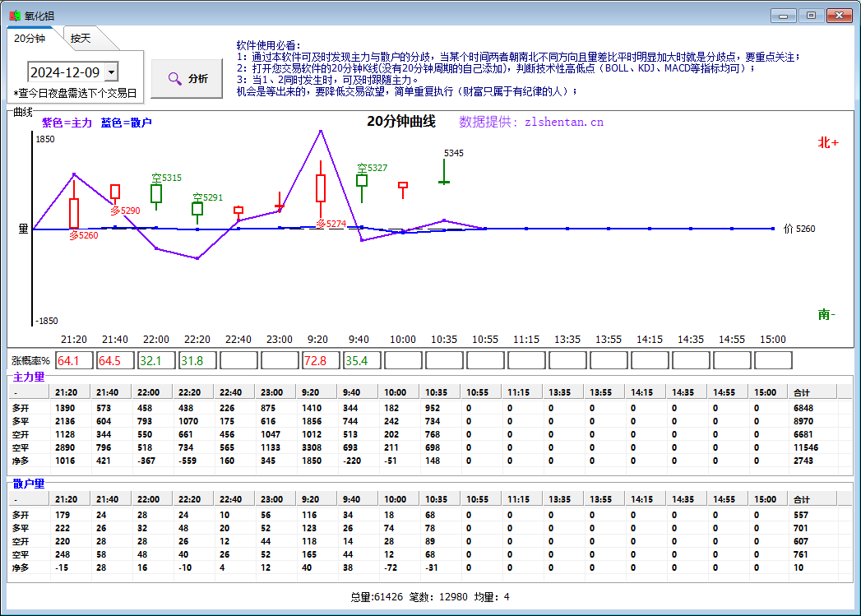The height and width of the screenshot is (616, 861).
Task: Maximize the 氧化铝 window
Action: (x=811, y=15)
